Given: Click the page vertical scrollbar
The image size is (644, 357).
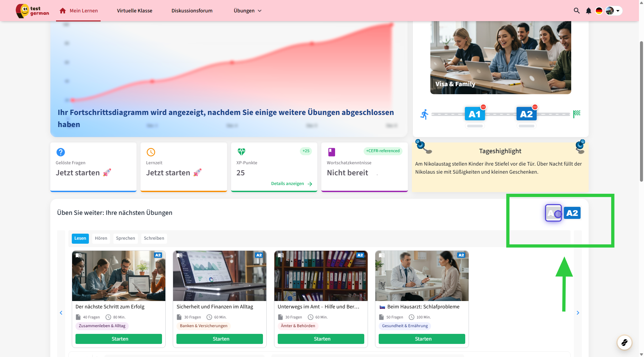Looking at the screenshot, I should [641, 111].
